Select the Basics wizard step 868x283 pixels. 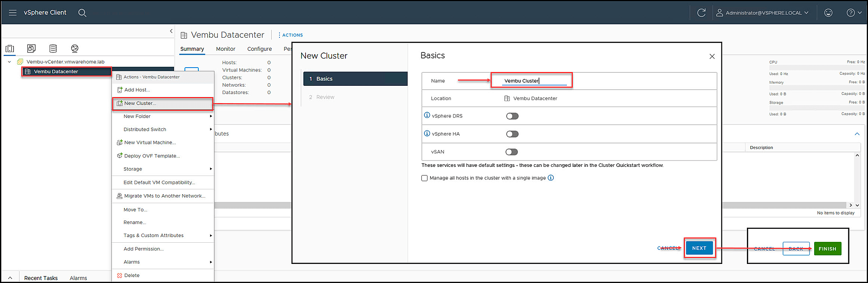pos(355,78)
